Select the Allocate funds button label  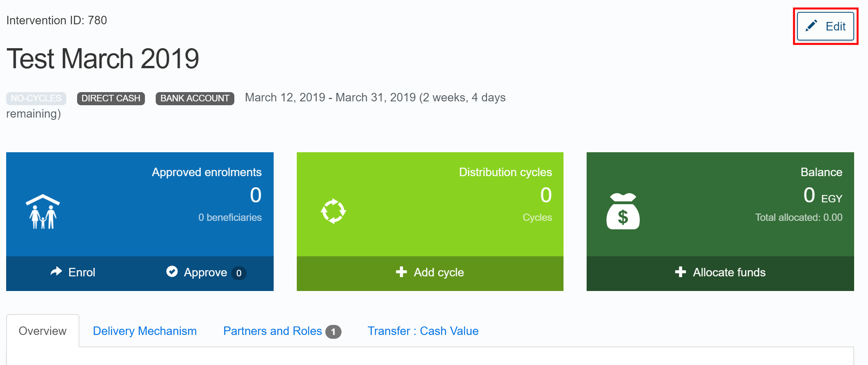[x=729, y=272]
